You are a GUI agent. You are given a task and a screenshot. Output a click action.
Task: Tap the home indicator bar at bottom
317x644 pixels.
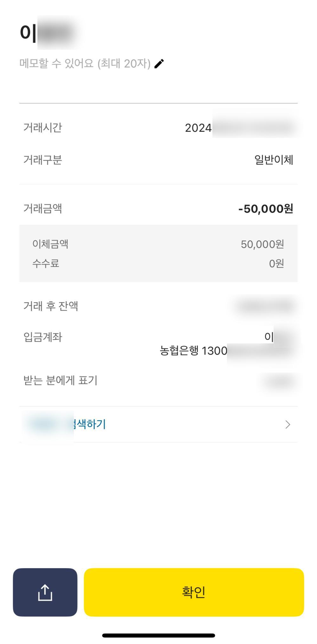tap(158, 635)
